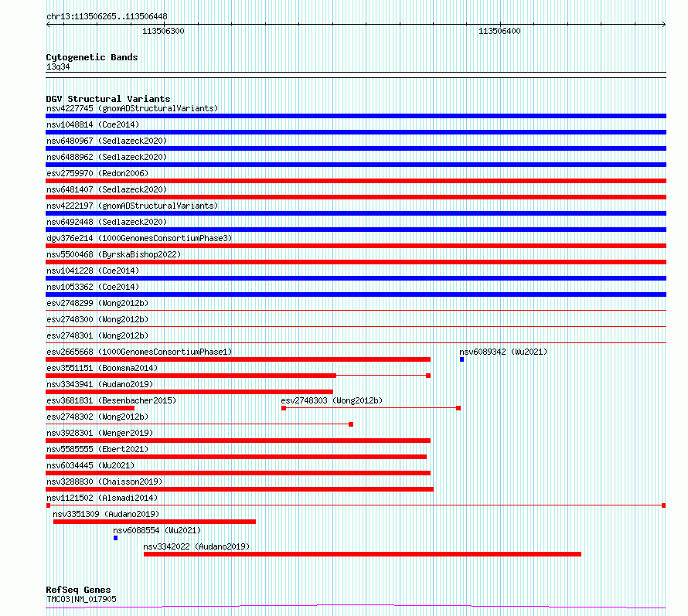Click the right end marker of esv2748303

(458, 408)
